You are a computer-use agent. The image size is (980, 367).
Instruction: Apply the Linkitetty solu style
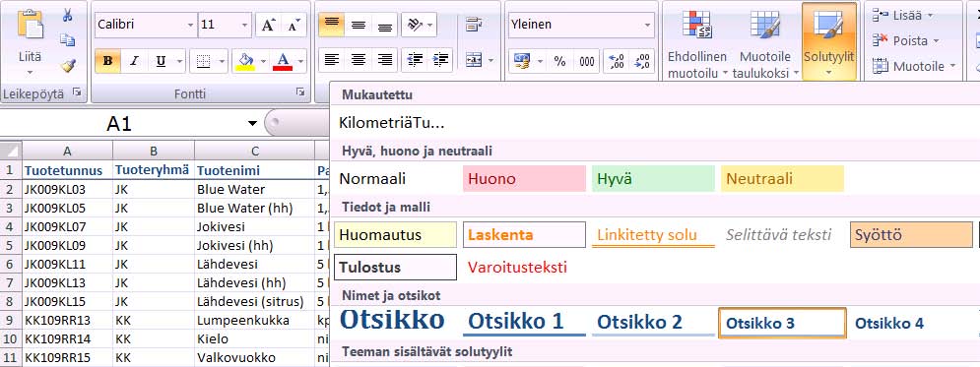(x=653, y=235)
